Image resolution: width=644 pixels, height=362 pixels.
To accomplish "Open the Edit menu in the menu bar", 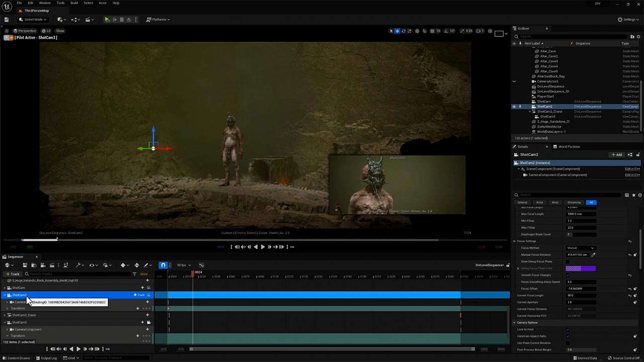I will [31, 3].
